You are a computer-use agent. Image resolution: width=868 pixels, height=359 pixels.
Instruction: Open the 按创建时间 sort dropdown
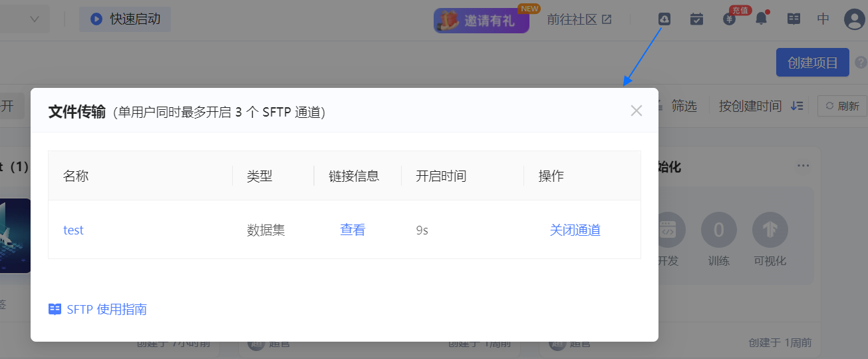point(750,106)
